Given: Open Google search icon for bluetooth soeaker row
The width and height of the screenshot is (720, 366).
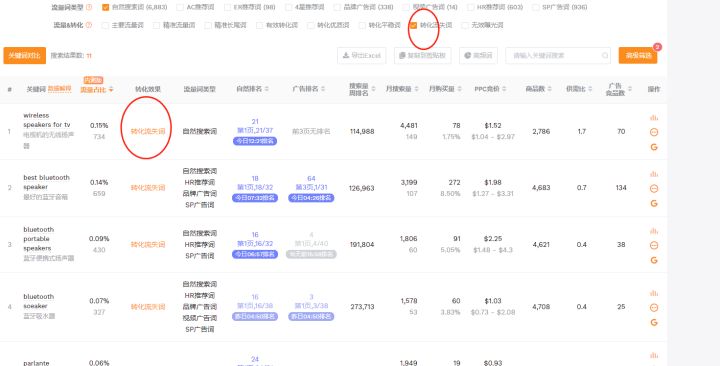Looking at the screenshot, I should tap(654, 322).
